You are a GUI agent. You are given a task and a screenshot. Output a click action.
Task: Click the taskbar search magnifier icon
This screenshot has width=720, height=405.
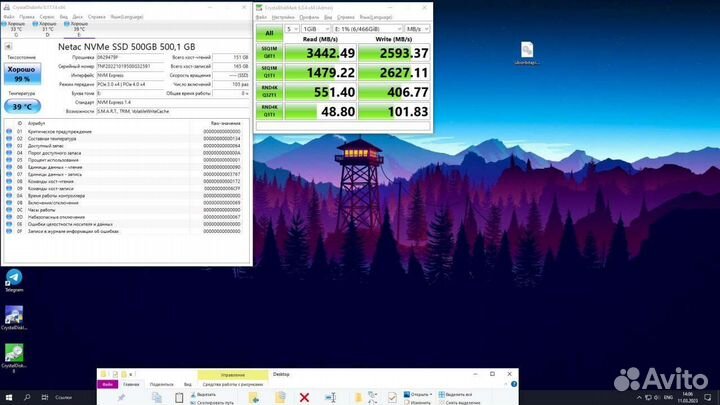27,397
